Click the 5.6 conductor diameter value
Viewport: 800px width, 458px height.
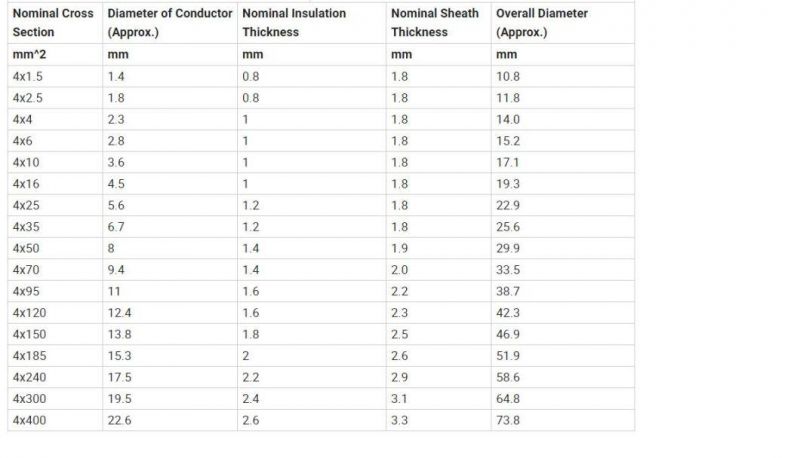[169, 205]
